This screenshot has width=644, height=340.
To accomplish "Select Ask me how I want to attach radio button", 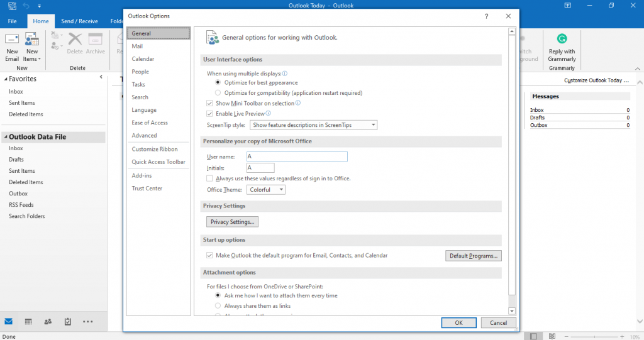I will click(218, 295).
